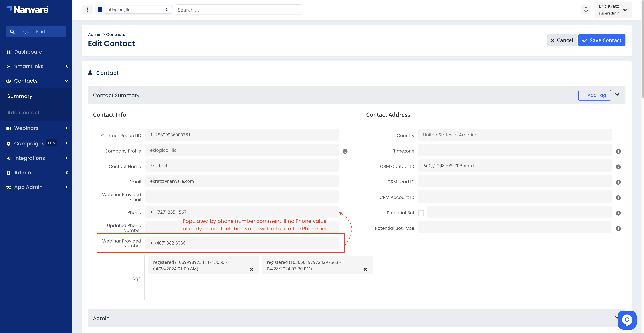This screenshot has height=333, width=644.
Task: Click the Contact person icon
Action: click(90, 73)
